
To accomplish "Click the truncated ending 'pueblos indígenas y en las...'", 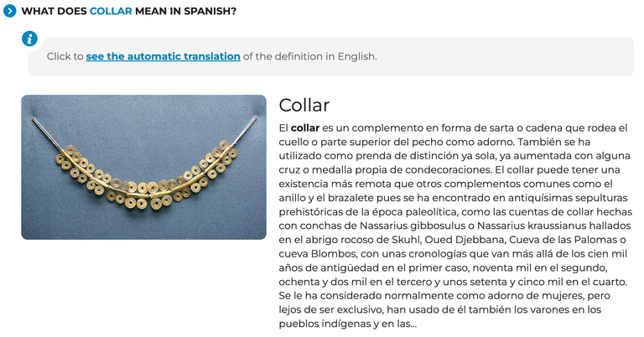I will [x=347, y=324].
